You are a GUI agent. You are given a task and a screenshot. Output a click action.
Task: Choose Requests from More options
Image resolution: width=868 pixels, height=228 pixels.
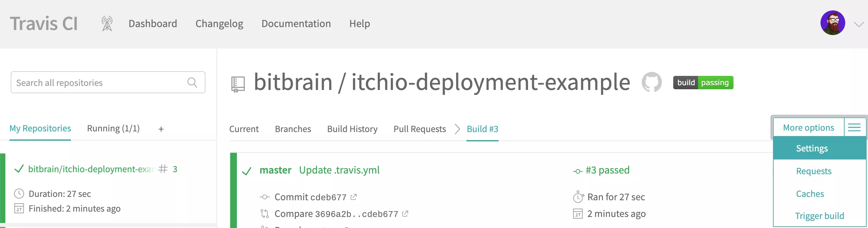[x=813, y=171]
